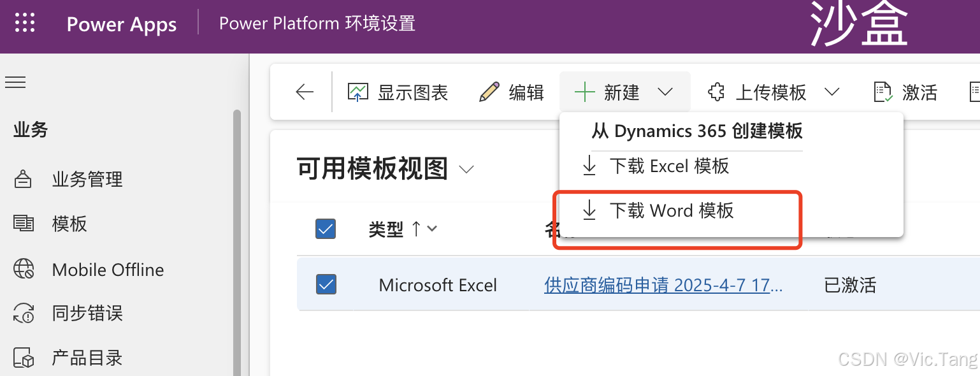This screenshot has width=980, height=376.
Task: Click the sidebar vertical scrollbar
Action: [237, 242]
